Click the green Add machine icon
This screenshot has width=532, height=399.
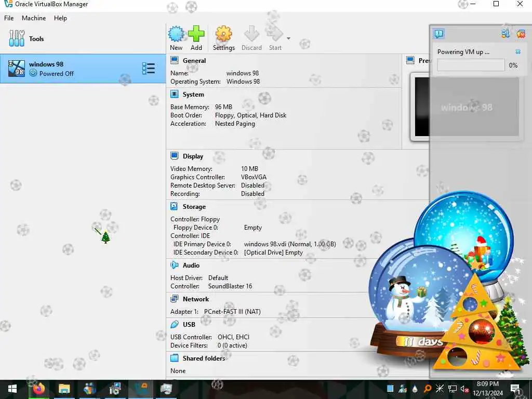[196, 34]
